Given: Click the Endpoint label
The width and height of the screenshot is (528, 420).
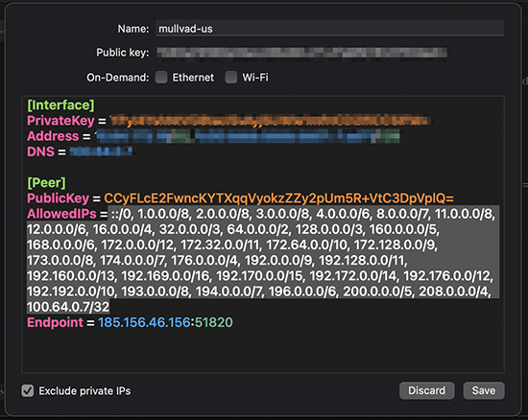Looking at the screenshot, I should pos(55,322).
